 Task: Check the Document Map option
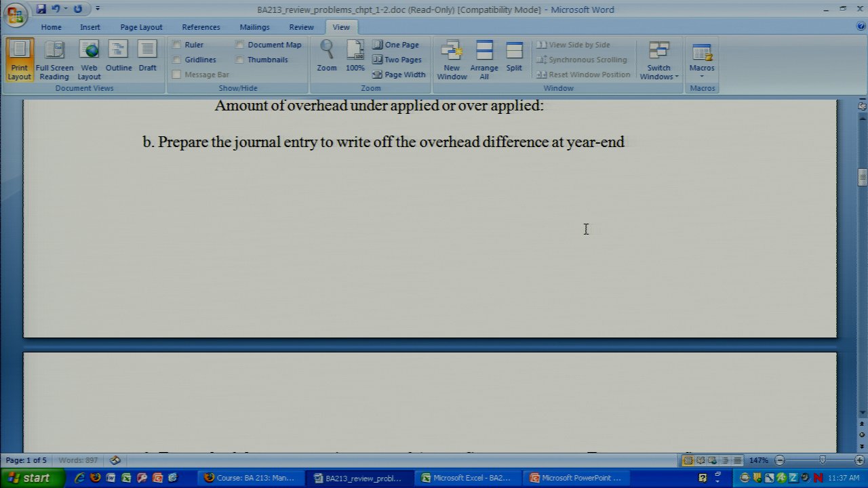point(240,45)
